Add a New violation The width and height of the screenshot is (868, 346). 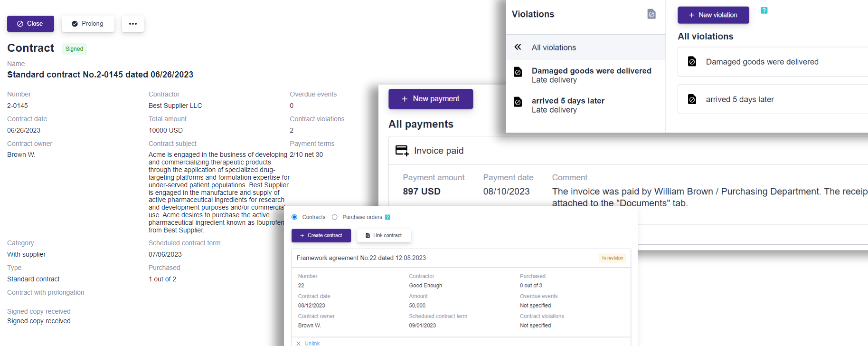click(713, 15)
